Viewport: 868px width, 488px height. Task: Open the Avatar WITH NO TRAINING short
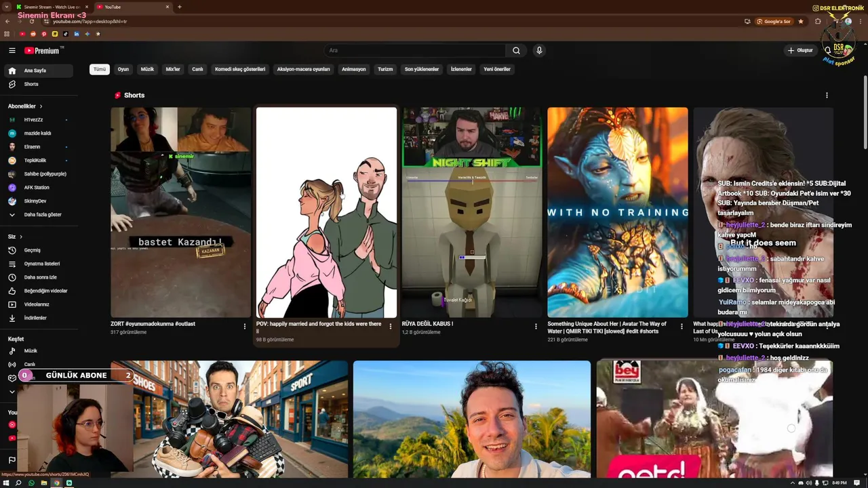point(618,212)
